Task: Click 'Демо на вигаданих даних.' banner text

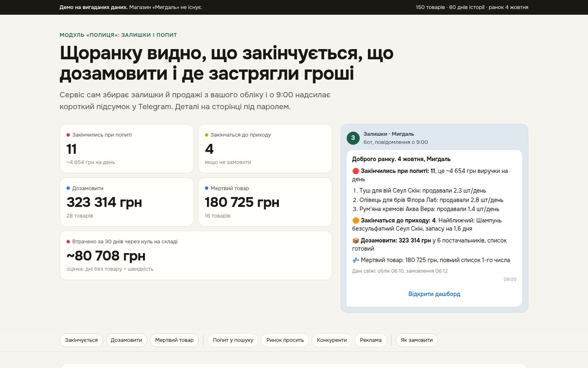Action: coord(93,7)
